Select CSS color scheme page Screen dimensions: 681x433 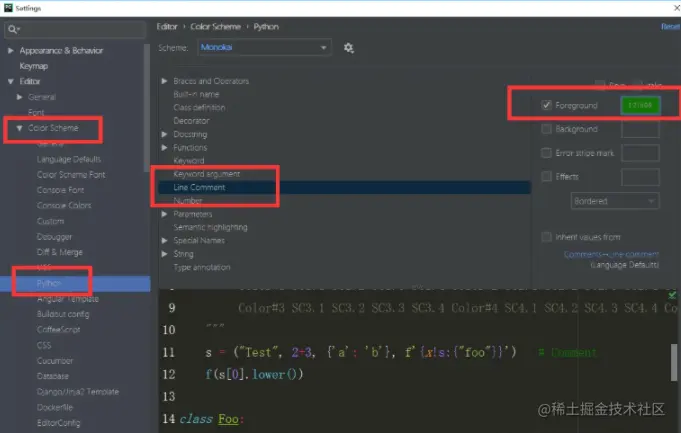point(44,345)
